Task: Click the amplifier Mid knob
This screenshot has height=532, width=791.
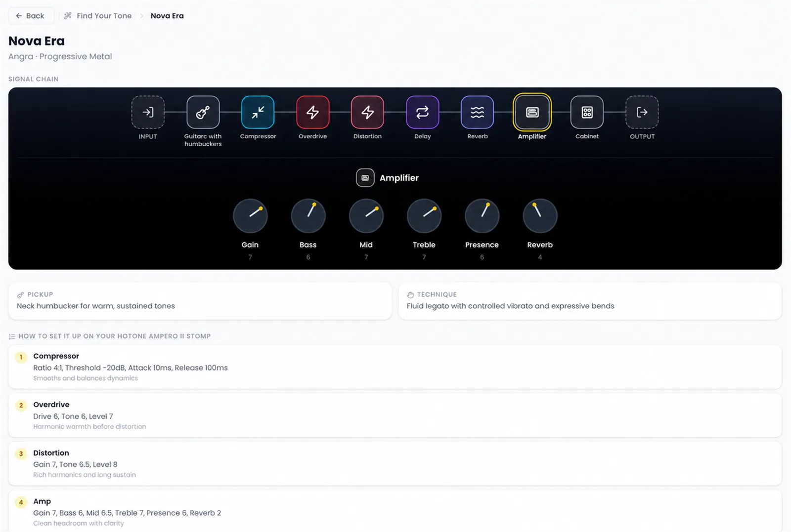Action: point(366,216)
